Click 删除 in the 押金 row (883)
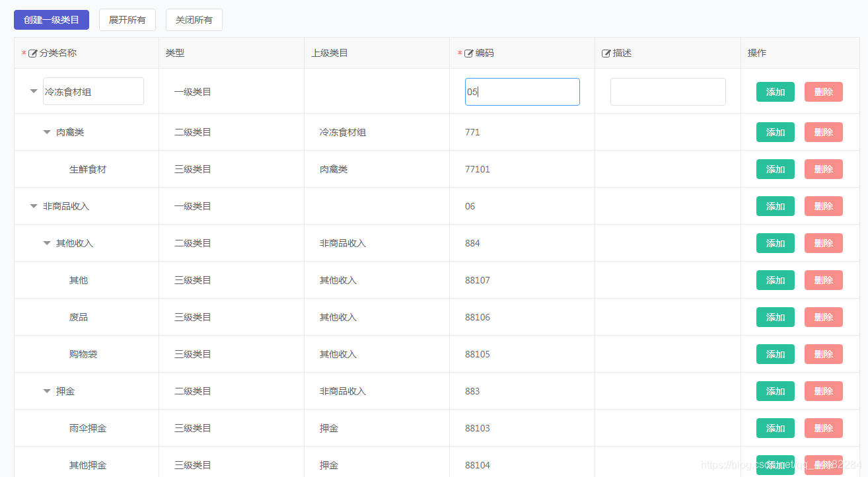This screenshot has width=868, height=477. click(824, 391)
